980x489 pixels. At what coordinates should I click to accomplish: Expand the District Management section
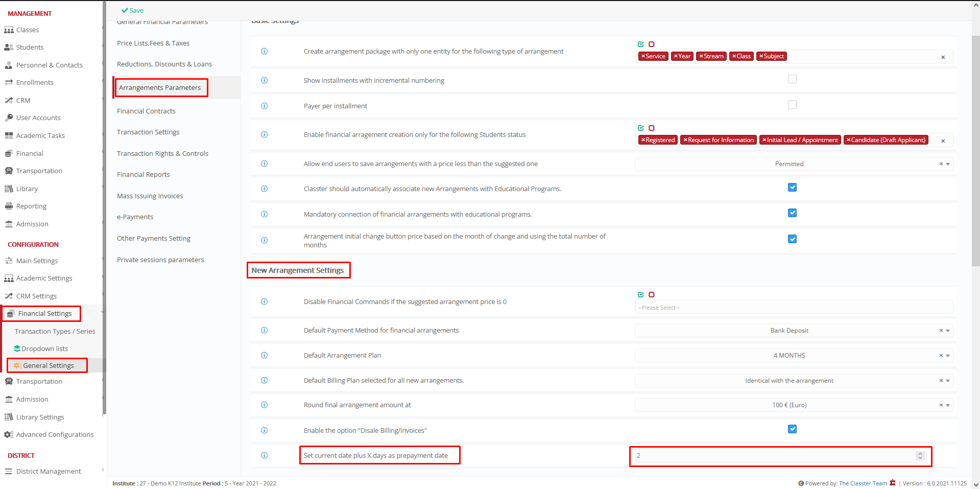coord(103,470)
